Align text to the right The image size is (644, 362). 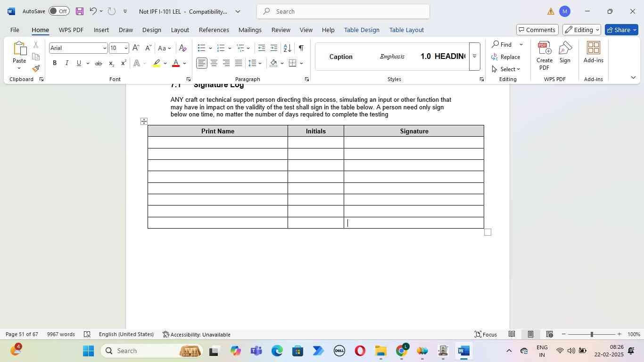click(226, 63)
